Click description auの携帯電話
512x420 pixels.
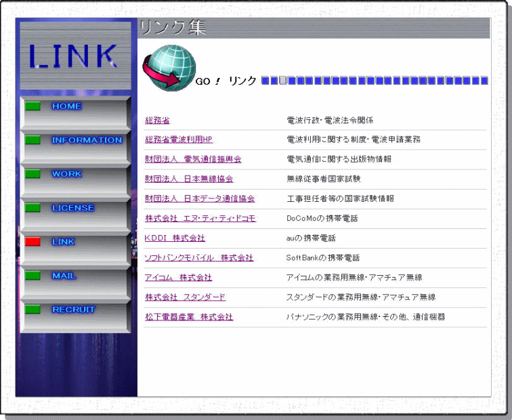(x=311, y=238)
